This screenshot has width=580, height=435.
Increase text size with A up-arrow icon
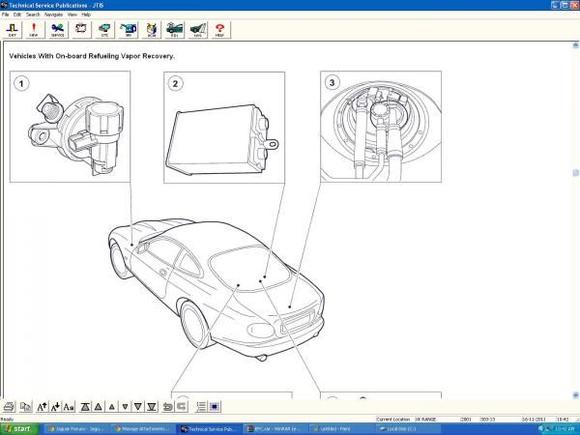(42, 407)
